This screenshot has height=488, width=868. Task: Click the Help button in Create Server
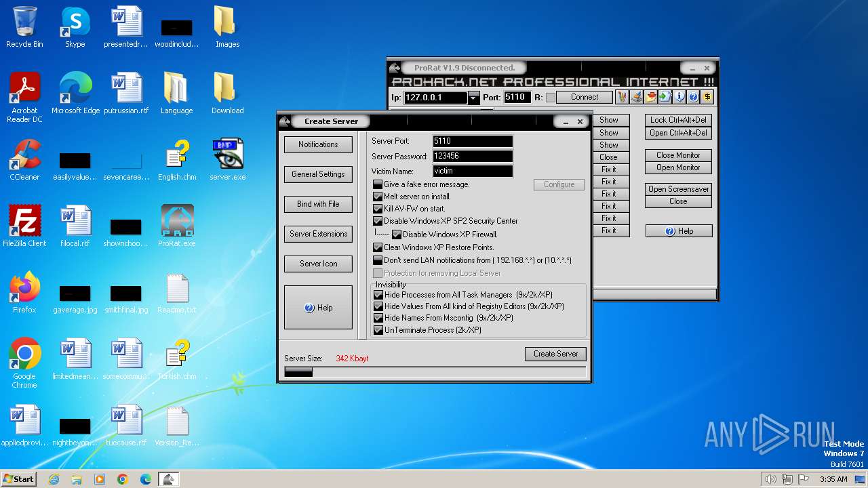click(318, 308)
